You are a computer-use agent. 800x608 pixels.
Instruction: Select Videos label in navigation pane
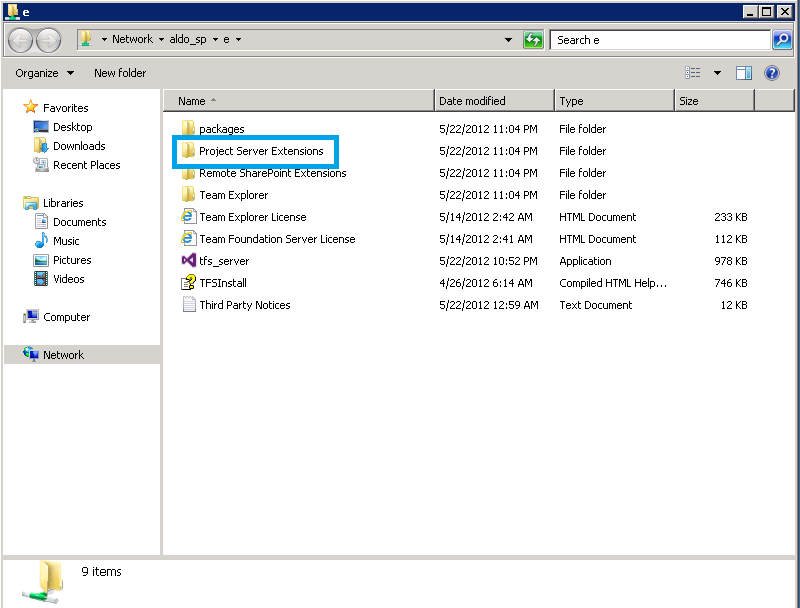point(68,278)
